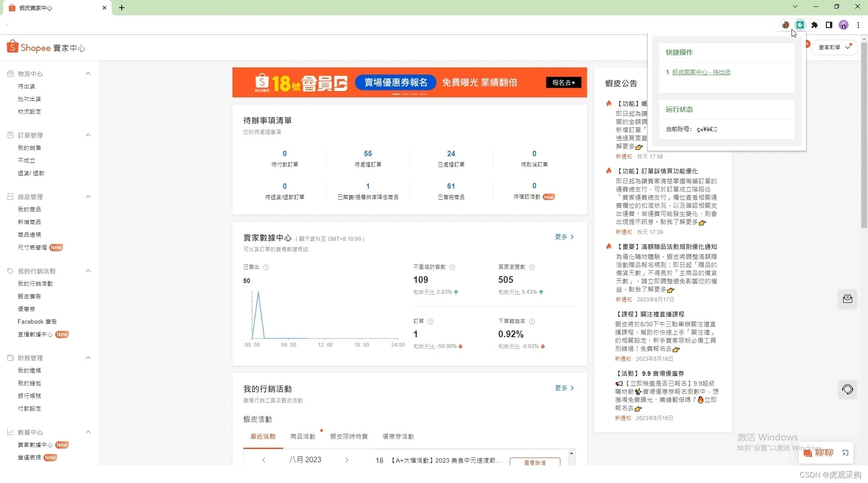Open announcement 訂單詳情頁功能優化
This screenshot has width=868, height=483.
click(658, 171)
